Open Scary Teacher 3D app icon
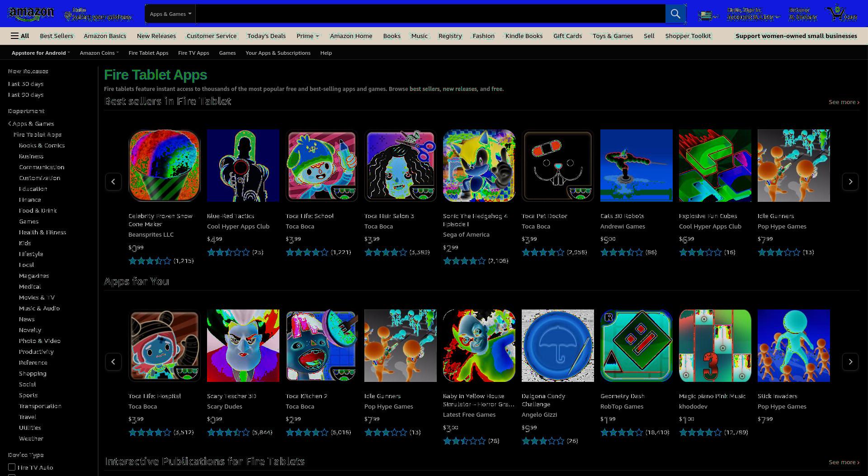This screenshot has height=476, width=868. click(243, 346)
